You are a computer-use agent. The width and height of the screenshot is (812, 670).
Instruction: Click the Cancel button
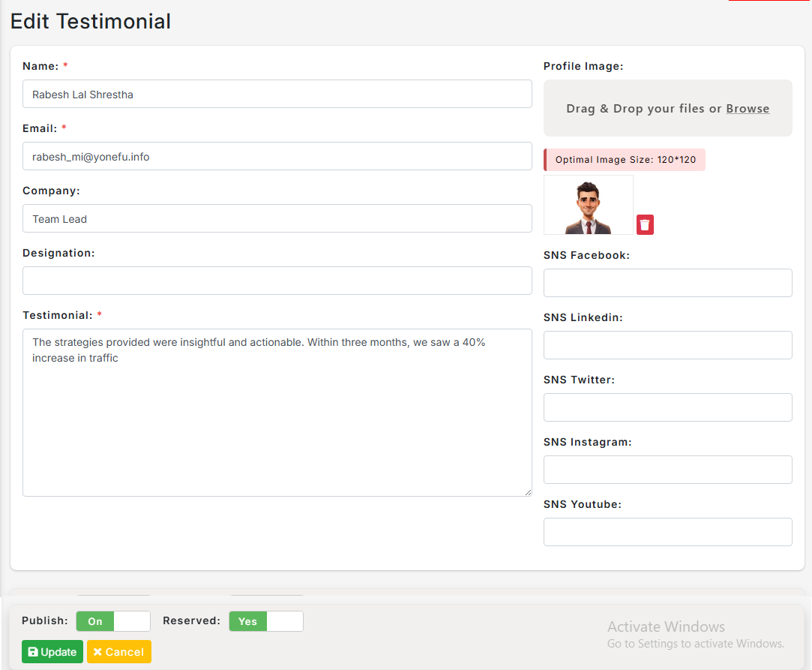tap(119, 651)
